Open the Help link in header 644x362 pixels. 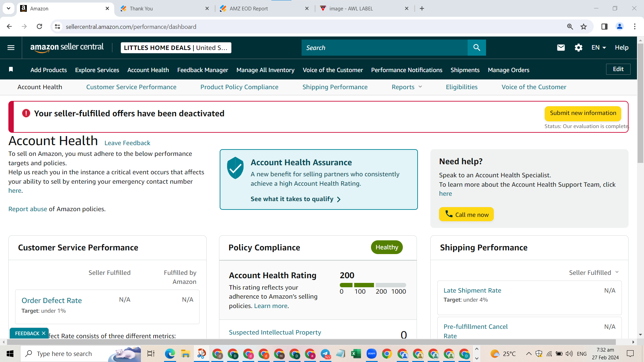[622, 48]
